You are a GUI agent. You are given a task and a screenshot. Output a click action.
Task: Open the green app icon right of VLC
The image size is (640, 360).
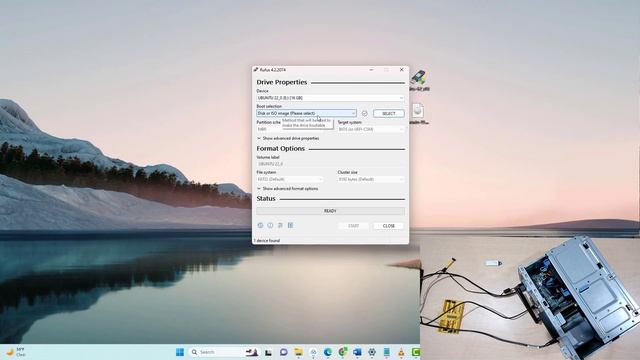pyautogui.click(x=416, y=352)
